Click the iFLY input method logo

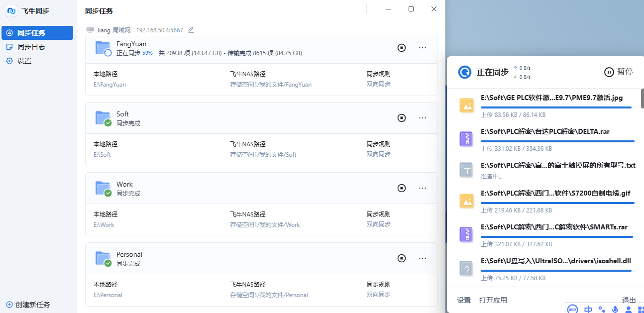[572, 309]
